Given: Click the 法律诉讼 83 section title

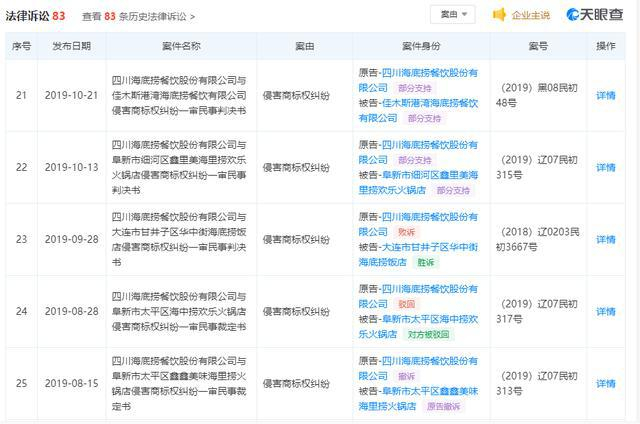Looking at the screenshot, I should pos(35,16).
